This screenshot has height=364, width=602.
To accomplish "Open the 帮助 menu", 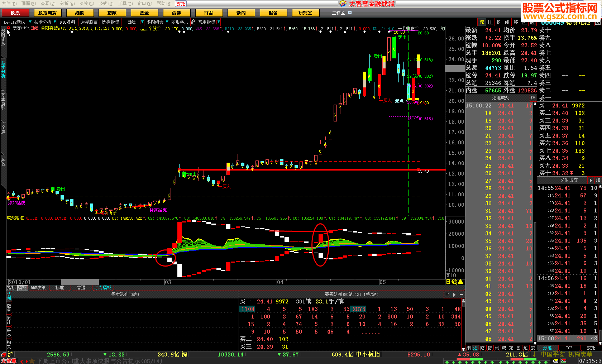I will coord(164,4).
